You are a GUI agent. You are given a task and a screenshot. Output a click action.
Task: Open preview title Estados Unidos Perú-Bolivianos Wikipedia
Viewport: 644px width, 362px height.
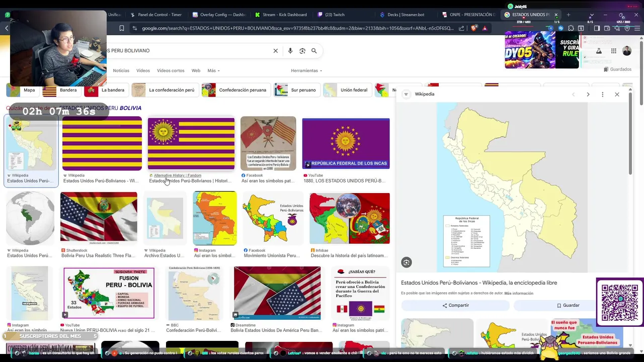click(x=479, y=283)
